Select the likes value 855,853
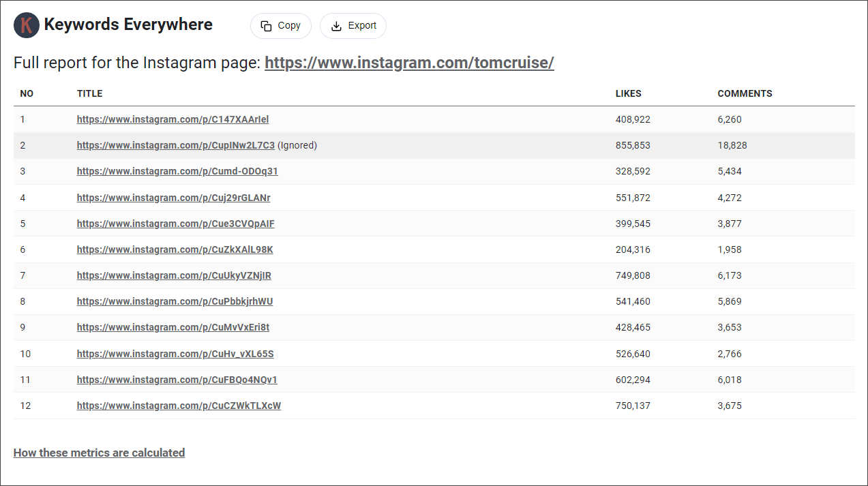 pos(633,145)
